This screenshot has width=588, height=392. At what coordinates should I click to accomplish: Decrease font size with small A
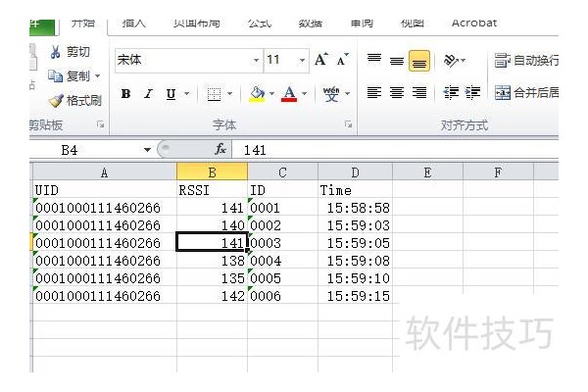click(342, 60)
